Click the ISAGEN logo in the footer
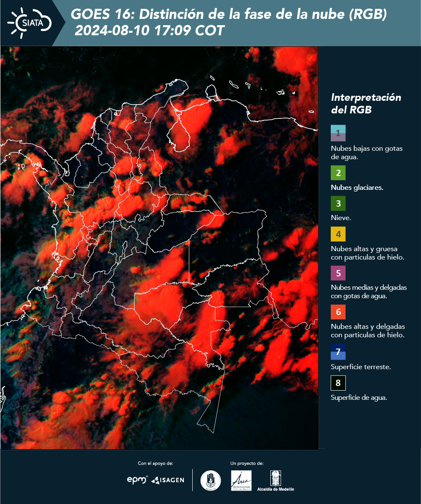This screenshot has height=504, width=421. (167, 480)
